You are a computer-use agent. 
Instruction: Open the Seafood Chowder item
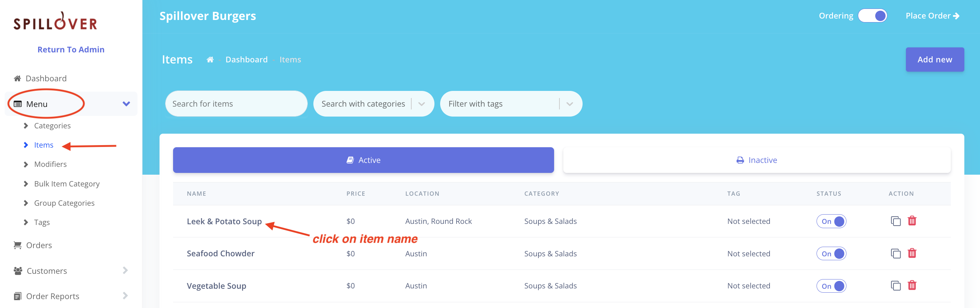coord(220,253)
